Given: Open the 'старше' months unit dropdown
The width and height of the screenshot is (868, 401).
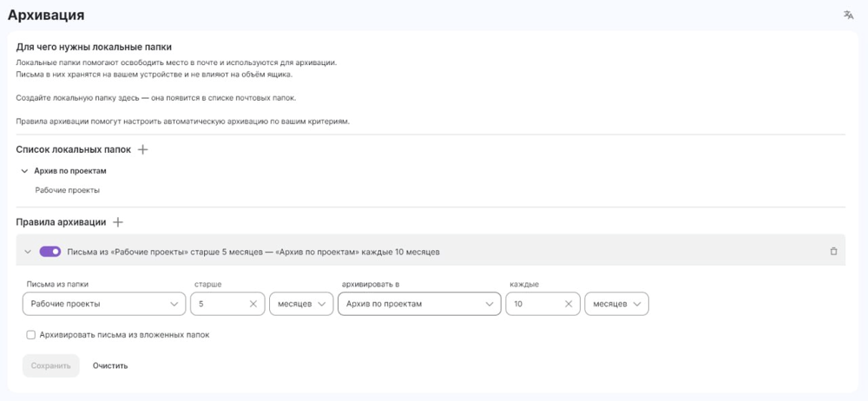Looking at the screenshot, I should 302,304.
